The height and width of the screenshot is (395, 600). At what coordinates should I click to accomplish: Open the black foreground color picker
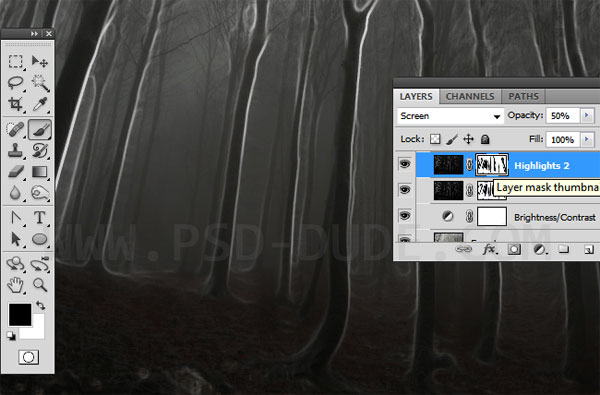20,315
